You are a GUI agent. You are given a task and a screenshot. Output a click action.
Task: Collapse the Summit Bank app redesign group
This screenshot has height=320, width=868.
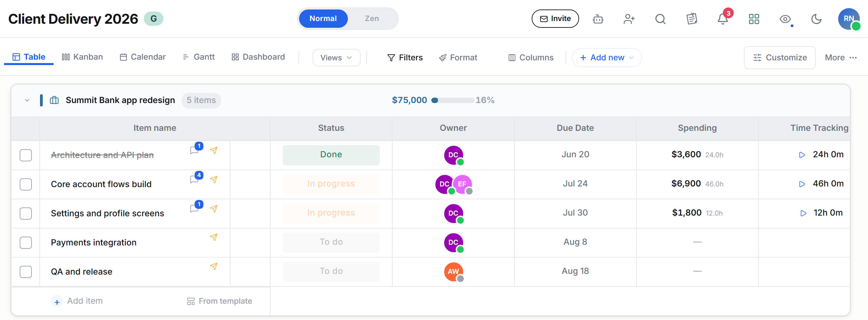tap(27, 100)
